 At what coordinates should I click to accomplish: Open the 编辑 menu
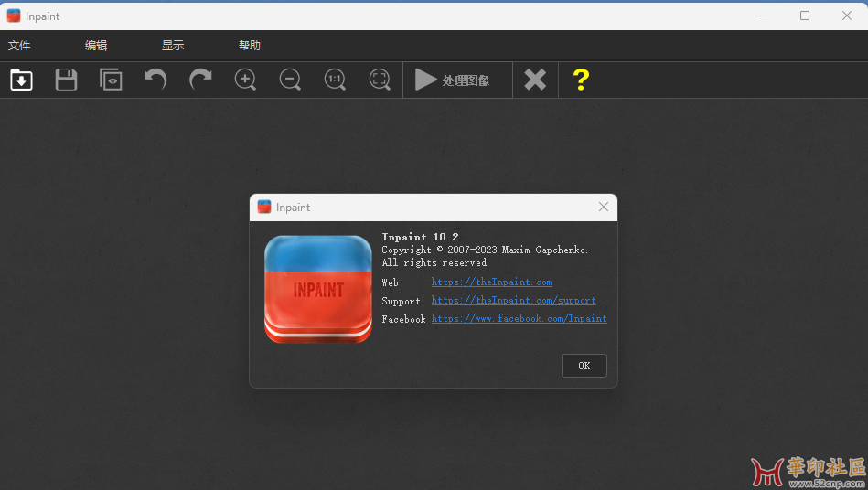pos(96,46)
